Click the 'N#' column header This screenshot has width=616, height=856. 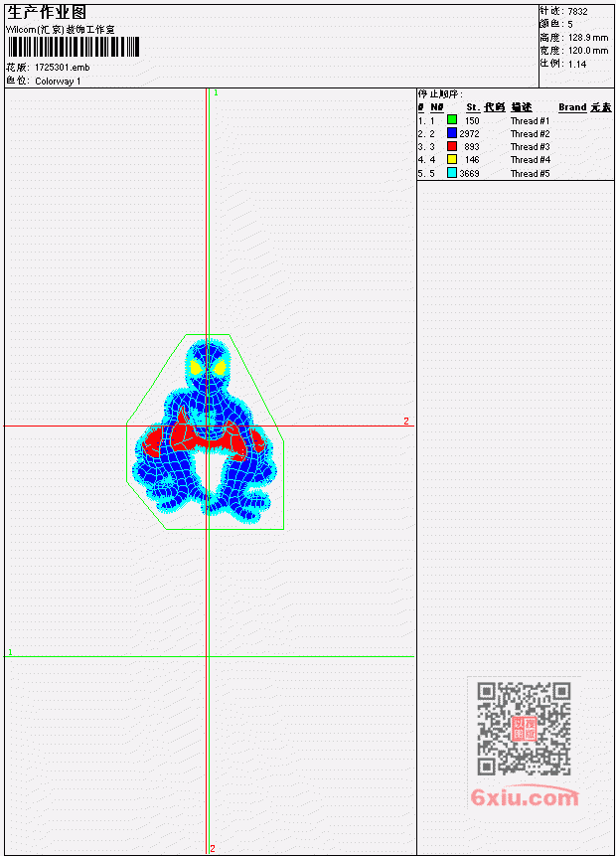click(x=436, y=107)
